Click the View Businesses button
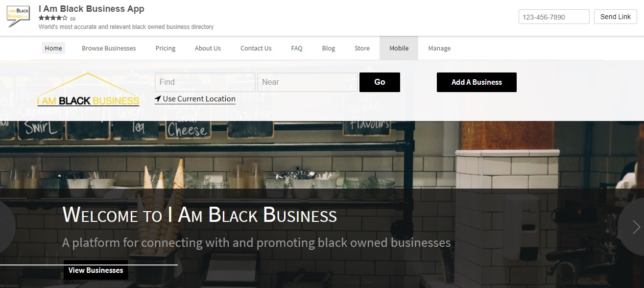The width and height of the screenshot is (644, 288). [x=95, y=270]
